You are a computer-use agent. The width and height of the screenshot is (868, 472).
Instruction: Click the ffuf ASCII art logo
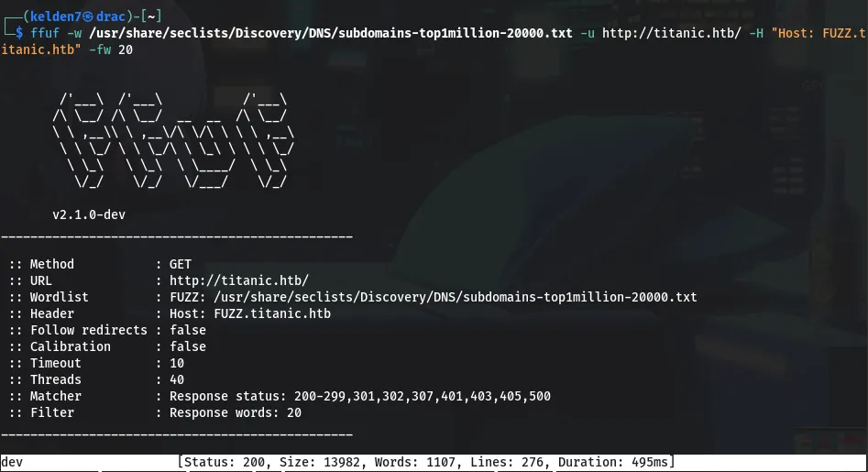click(173, 141)
